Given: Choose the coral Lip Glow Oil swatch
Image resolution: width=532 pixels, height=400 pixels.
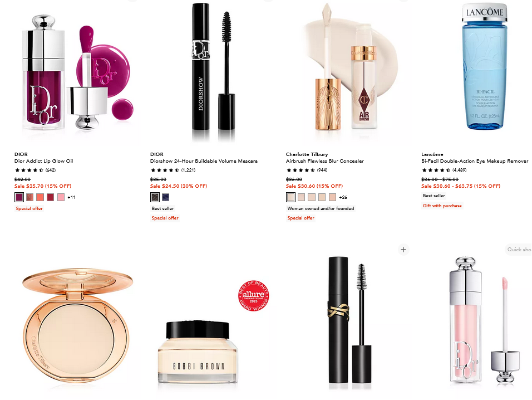Looking at the screenshot, I should pyautogui.click(x=40, y=197).
